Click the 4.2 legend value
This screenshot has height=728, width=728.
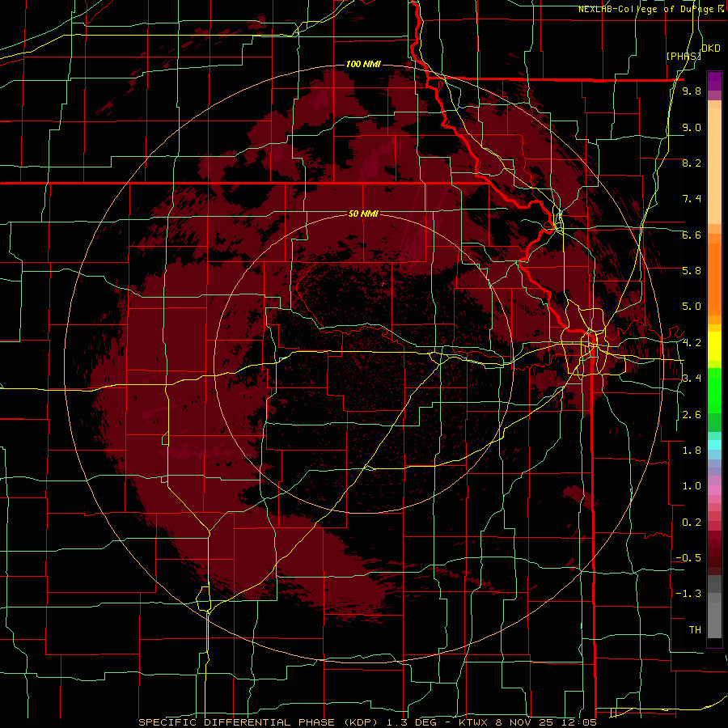pos(692,343)
